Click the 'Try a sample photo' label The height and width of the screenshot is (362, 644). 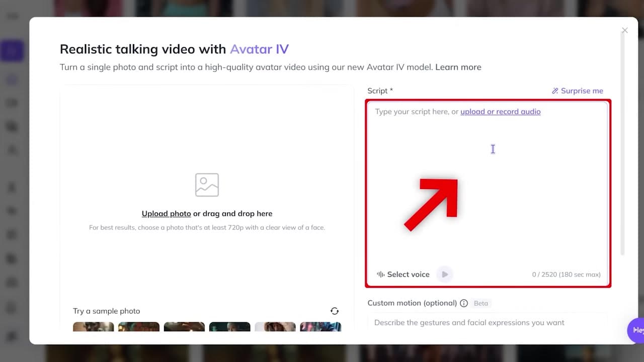[x=106, y=311]
